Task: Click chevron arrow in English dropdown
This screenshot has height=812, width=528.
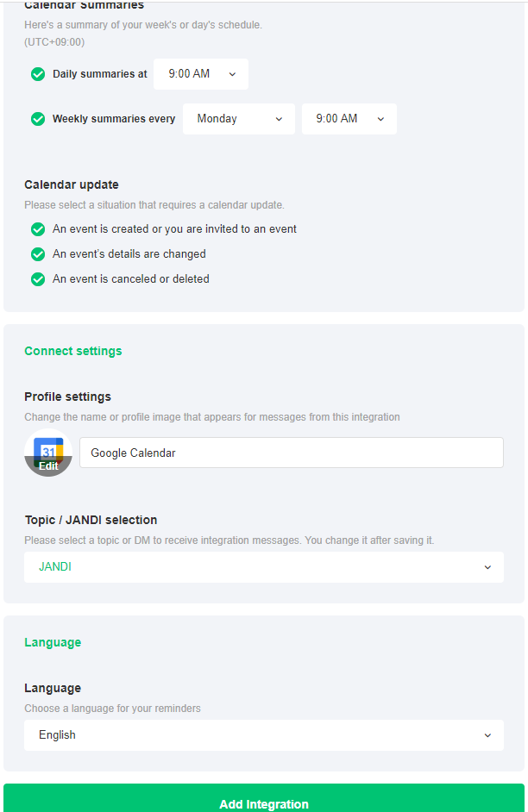Action: 487,735
